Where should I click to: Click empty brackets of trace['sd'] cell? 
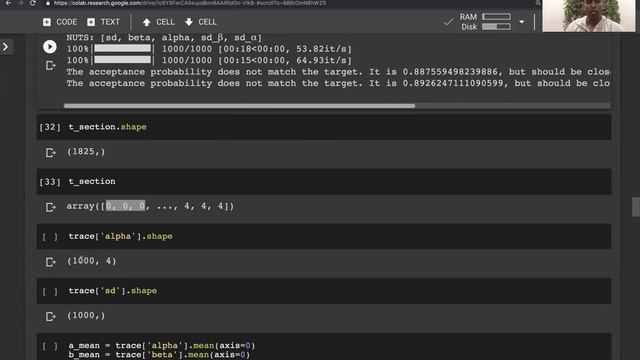click(x=50, y=291)
